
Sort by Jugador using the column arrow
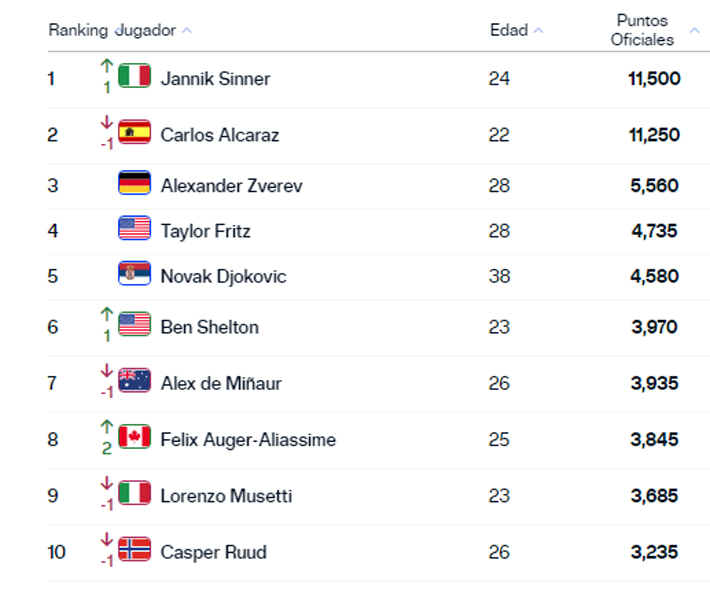click(187, 31)
